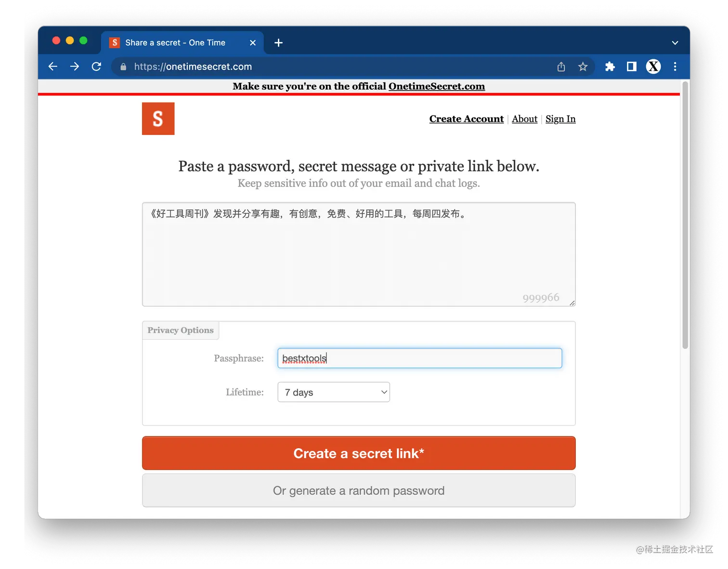Open the Chrome three-dot menu
The height and width of the screenshot is (569, 728).
click(x=675, y=66)
